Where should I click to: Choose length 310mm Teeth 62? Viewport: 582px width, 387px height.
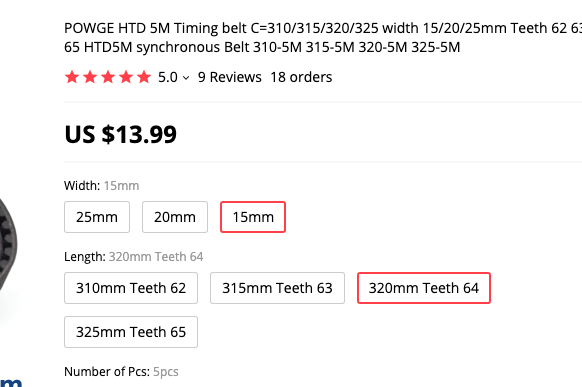pos(131,288)
